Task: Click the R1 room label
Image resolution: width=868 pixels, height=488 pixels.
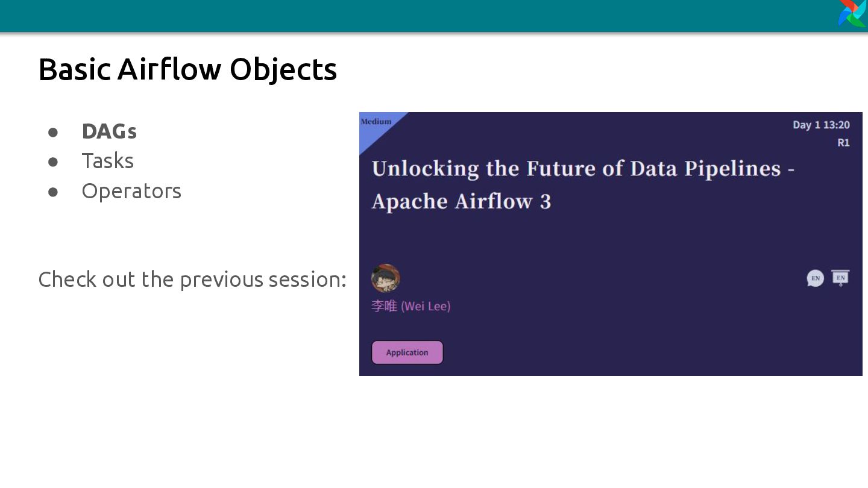Action: 843,143
